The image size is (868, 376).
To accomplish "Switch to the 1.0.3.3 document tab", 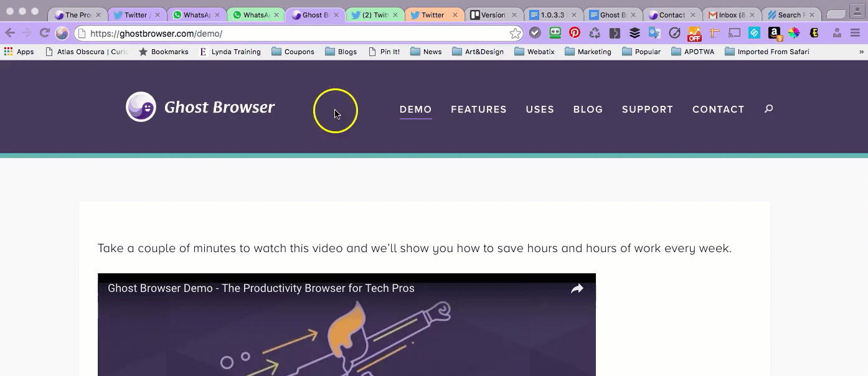I will (552, 15).
